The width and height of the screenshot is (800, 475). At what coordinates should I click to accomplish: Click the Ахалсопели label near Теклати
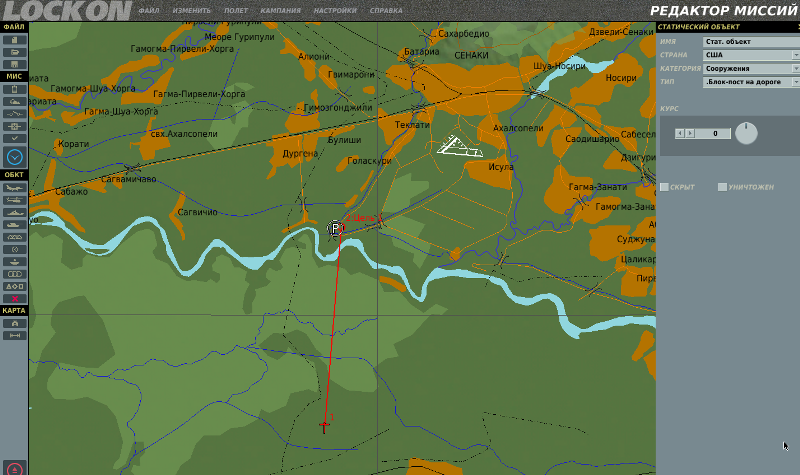[x=518, y=128]
